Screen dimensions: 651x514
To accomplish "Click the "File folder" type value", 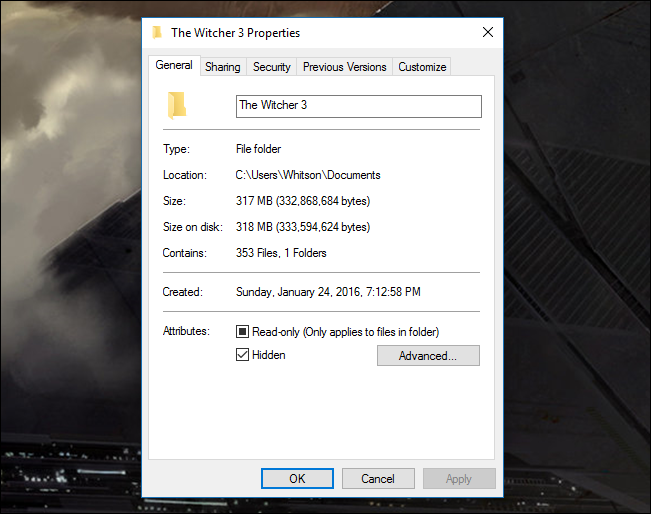I will click(x=258, y=149).
